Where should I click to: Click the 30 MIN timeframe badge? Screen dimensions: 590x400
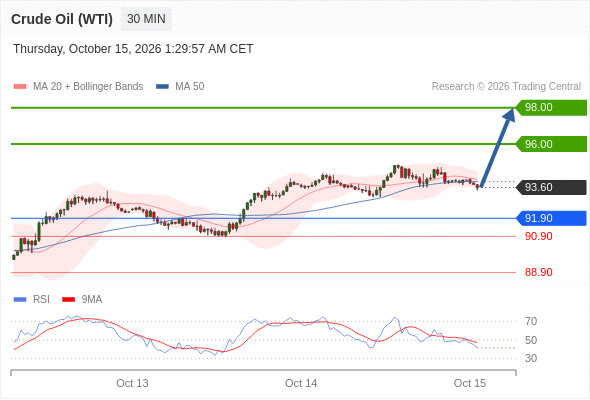146,19
